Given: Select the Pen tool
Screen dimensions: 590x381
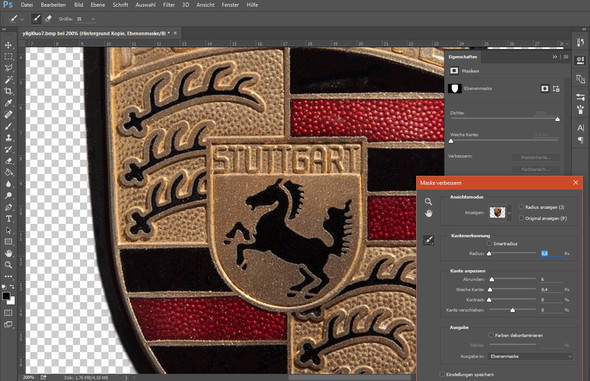Looking at the screenshot, I should coord(8,207).
